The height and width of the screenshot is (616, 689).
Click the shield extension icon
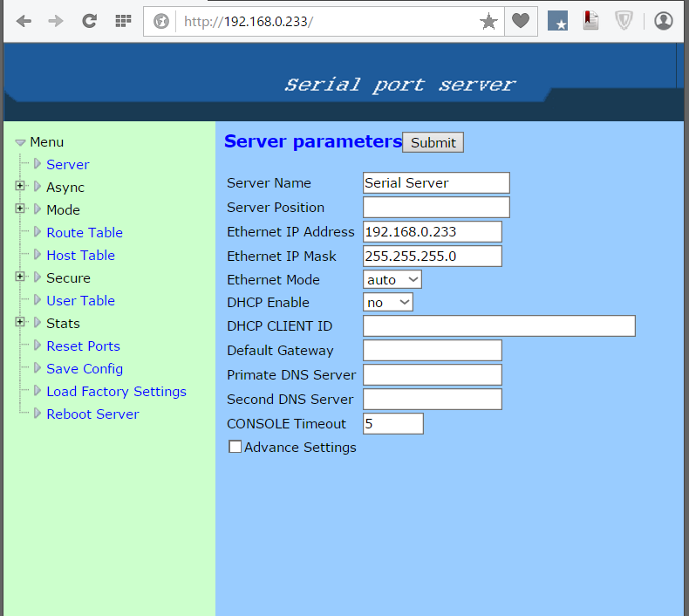click(x=624, y=21)
